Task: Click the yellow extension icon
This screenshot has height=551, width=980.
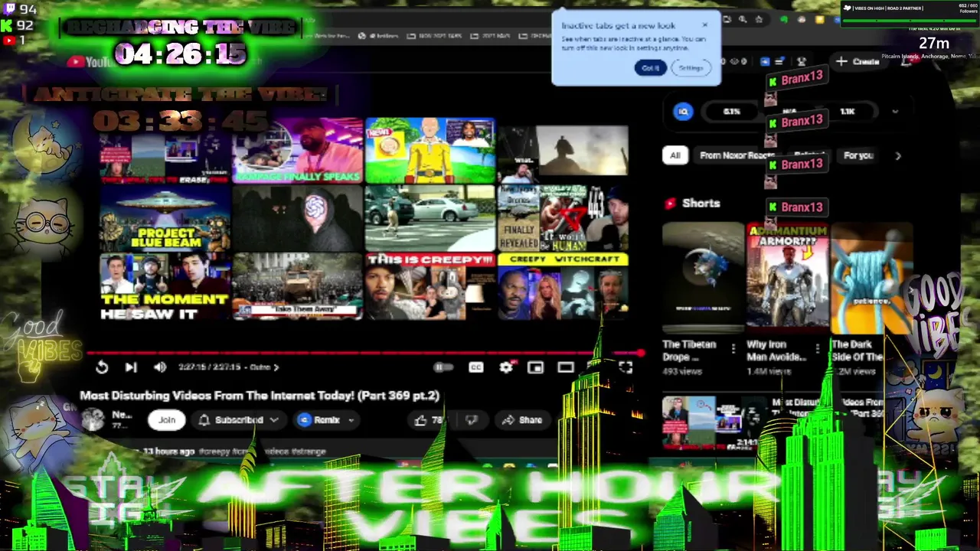Action: pyautogui.click(x=819, y=19)
